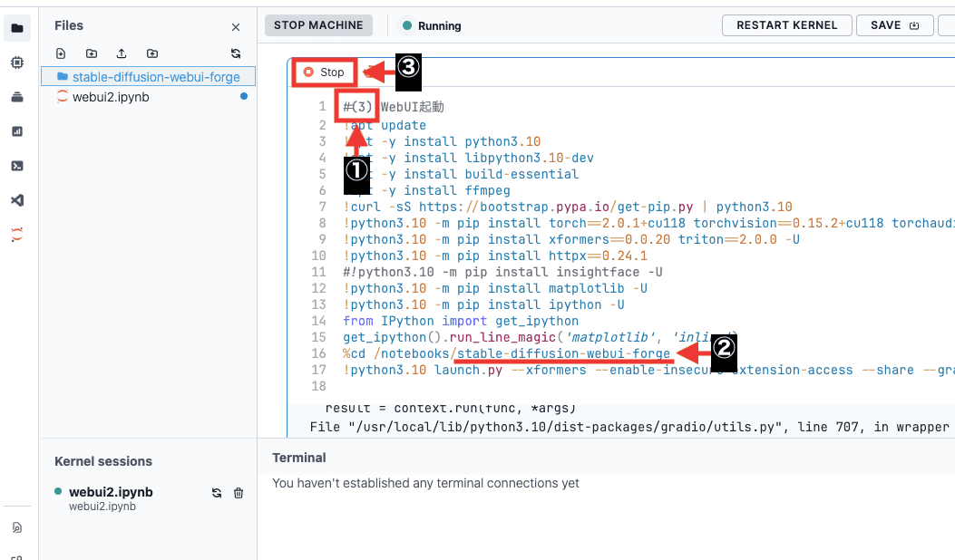The image size is (955, 560).
Task: Close the Files panel
Action: [x=236, y=28]
